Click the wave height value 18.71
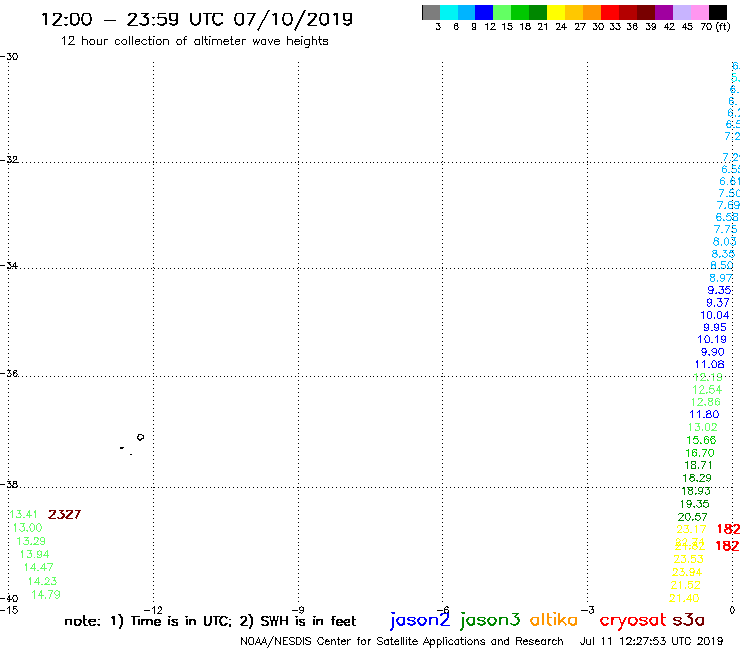This screenshot has height=650, width=740. click(698, 465)
